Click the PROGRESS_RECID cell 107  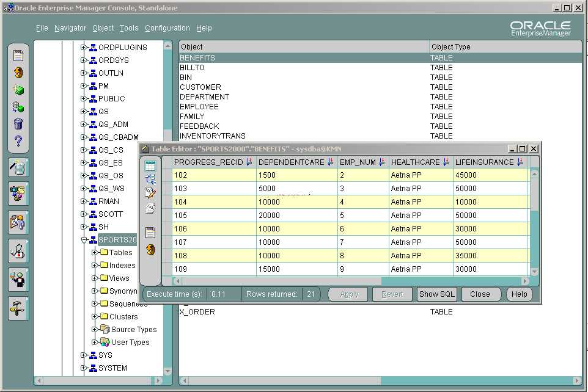pyautogui.click(x=214, y=242)
